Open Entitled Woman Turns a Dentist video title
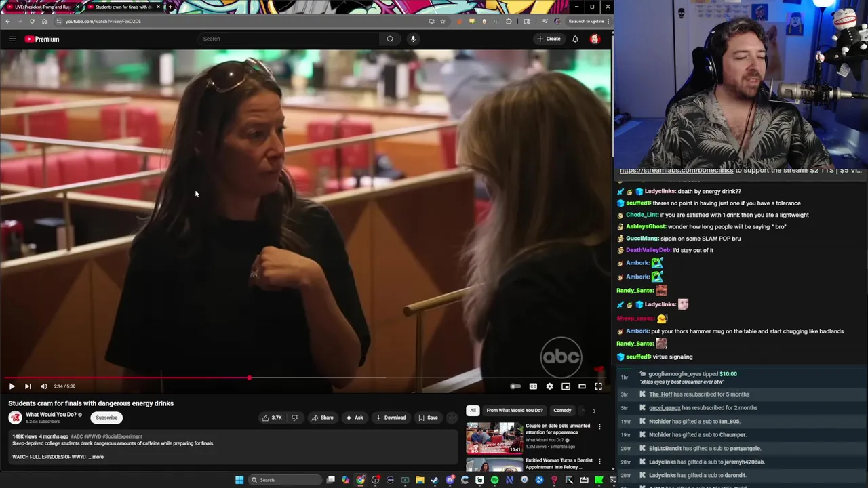Viewport: 868px width, 488px height. (559, 464)
